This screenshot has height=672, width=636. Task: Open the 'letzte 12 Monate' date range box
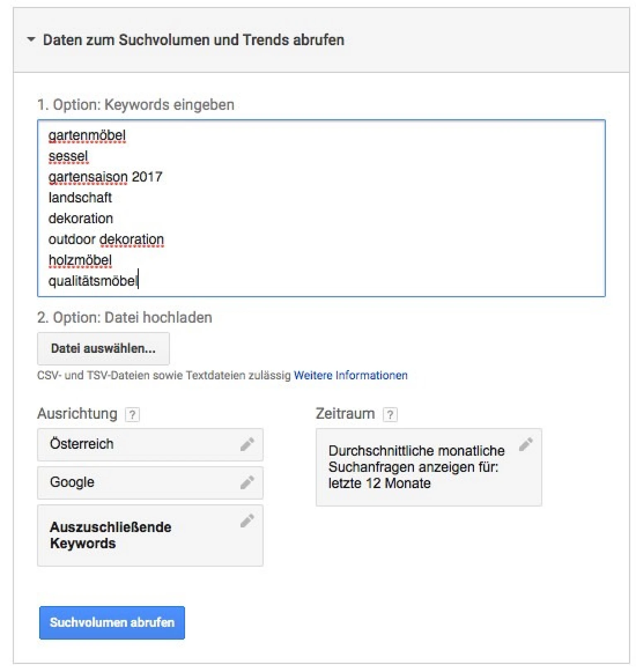click(429, 467)
